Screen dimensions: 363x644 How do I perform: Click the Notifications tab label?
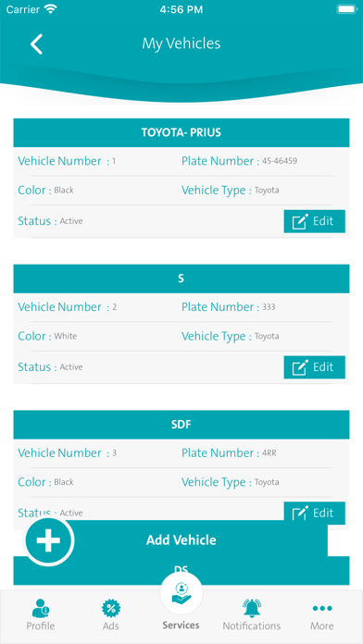(252, 625)
